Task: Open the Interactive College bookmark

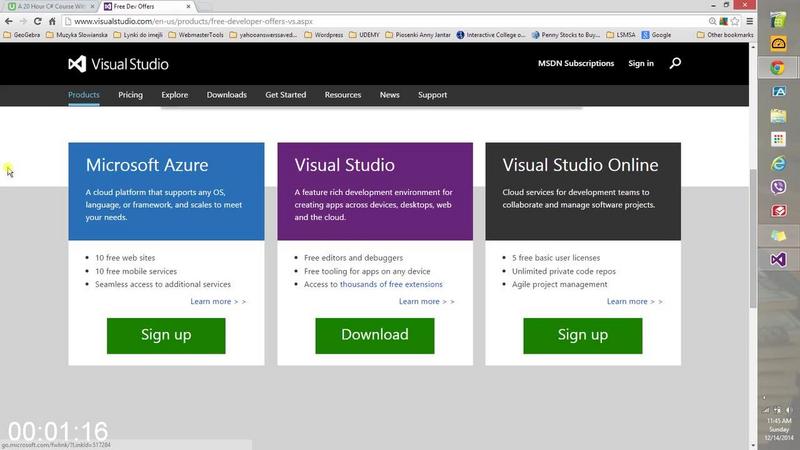Action: (x=490, y=35)
